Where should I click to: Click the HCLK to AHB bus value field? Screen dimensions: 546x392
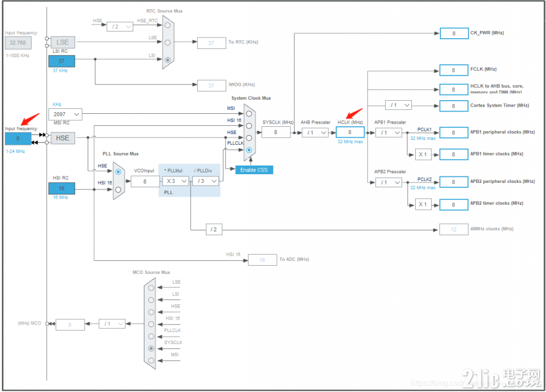click(454, 89)
